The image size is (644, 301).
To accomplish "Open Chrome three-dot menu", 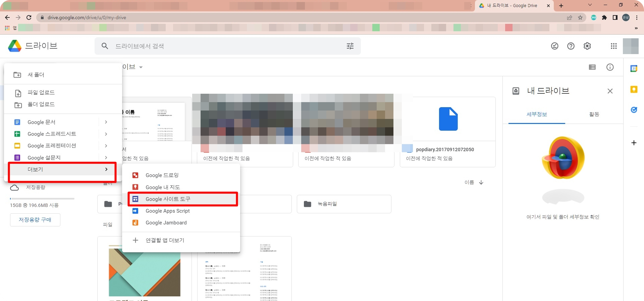I will click(637, 17).
